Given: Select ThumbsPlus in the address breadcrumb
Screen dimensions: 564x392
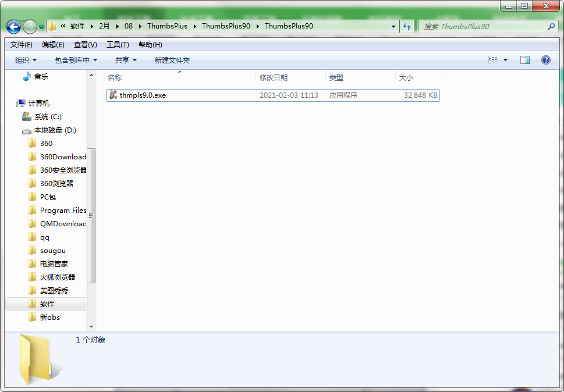Looking at the screenshot, I should (167, 26).
